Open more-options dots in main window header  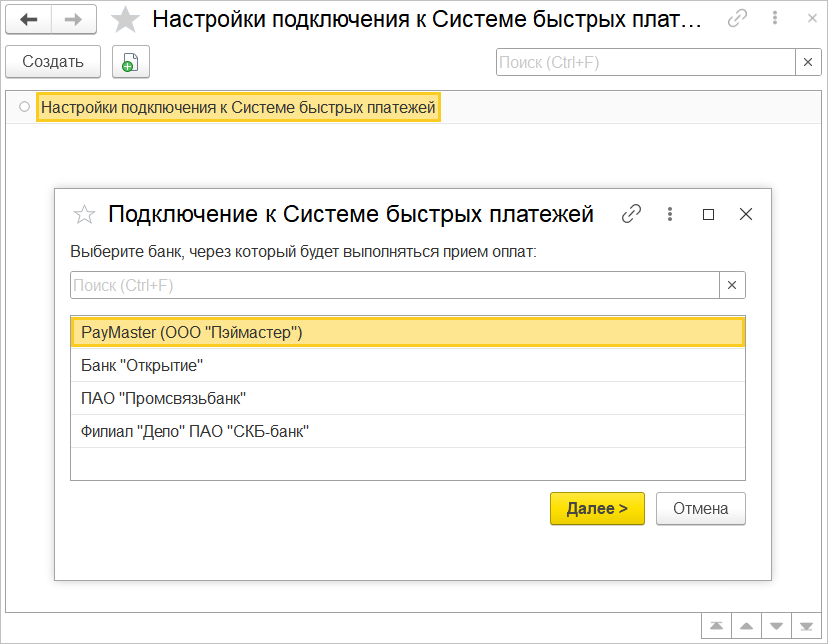coord(775,18)
